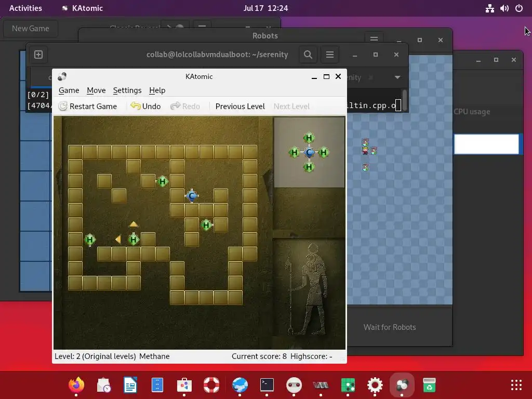Image resolution: width=532 pixels, height=399 pixels.
Task: Click the network status icon
Action: pyautogui.click(x=489, y=8)
